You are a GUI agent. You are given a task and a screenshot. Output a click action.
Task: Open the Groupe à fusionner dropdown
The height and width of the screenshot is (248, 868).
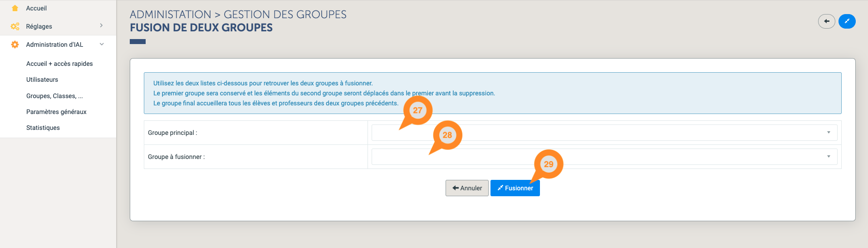(604, 157)
